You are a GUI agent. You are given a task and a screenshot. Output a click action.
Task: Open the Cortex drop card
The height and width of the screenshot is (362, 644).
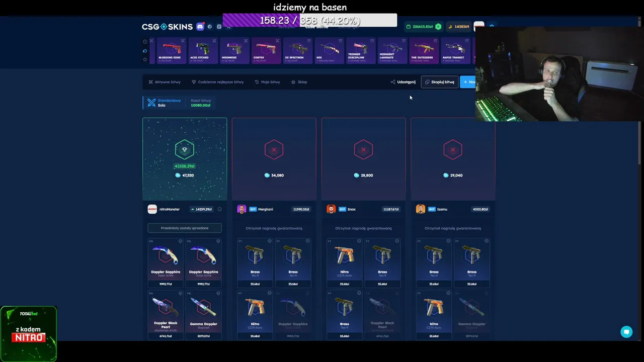(x=265, y=51)
